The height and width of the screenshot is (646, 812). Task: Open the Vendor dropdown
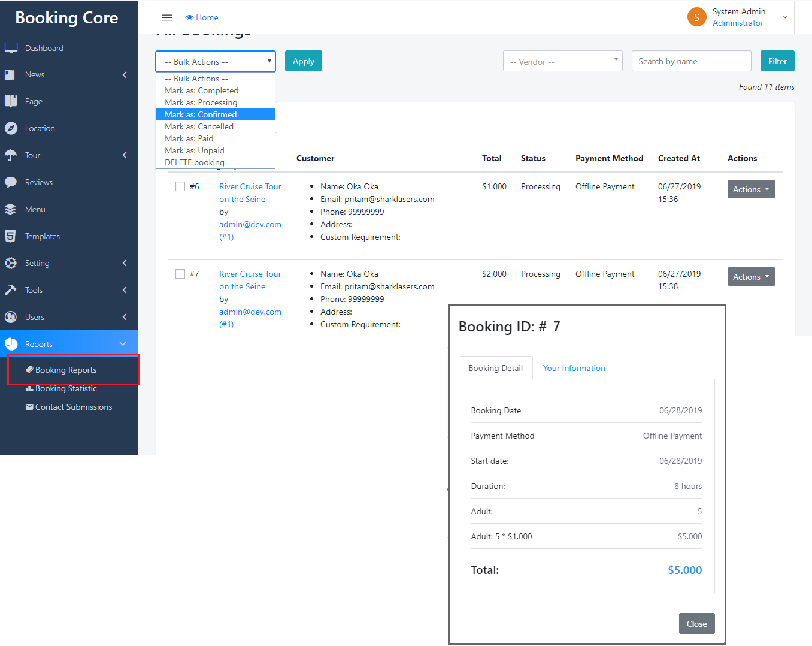coord(562,61)
